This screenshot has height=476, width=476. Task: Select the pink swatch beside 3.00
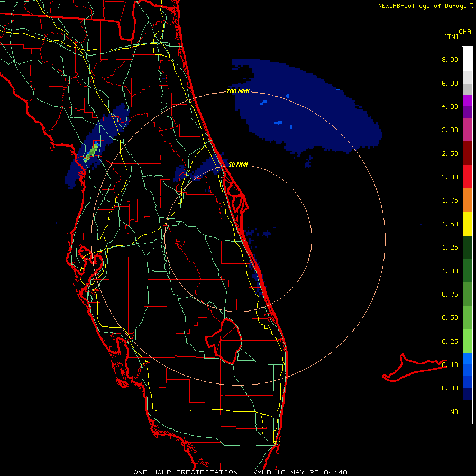pyautogui.click(x=467, y=130)
